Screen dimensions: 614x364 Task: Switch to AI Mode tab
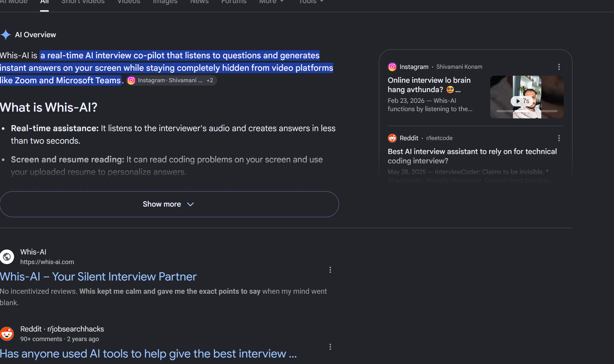14,2
